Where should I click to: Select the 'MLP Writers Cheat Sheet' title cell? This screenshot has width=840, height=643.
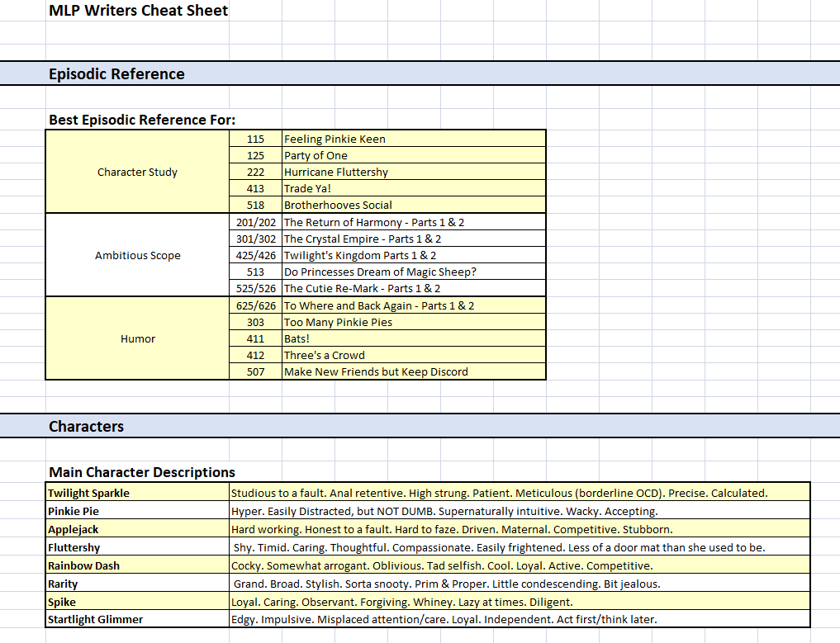click(x=138, y=11)
